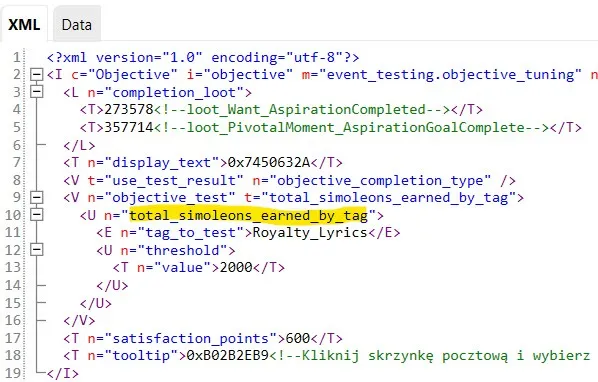Click the Royalty_Lyrics tag value
The image size is (598, 382).
point(310,233)
